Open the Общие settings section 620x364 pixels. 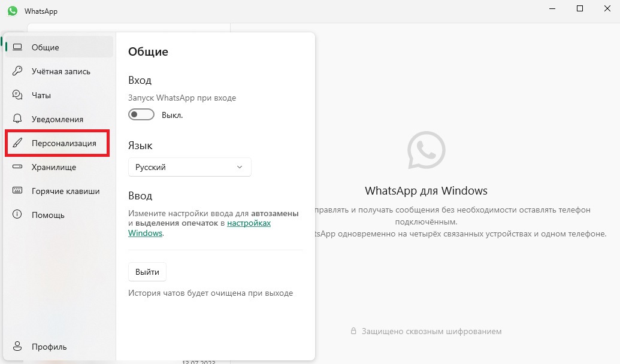59,47
